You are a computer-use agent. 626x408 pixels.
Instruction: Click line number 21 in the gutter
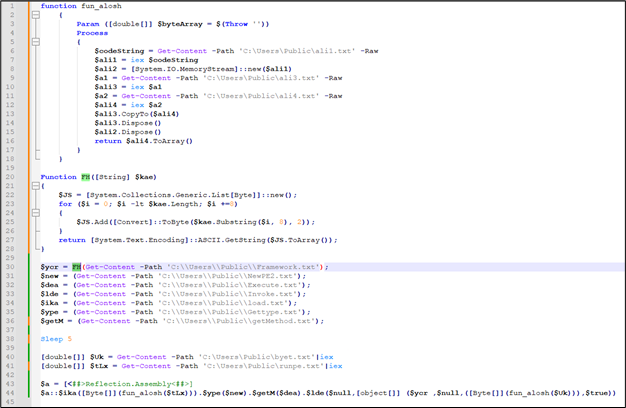click(12, 186)
